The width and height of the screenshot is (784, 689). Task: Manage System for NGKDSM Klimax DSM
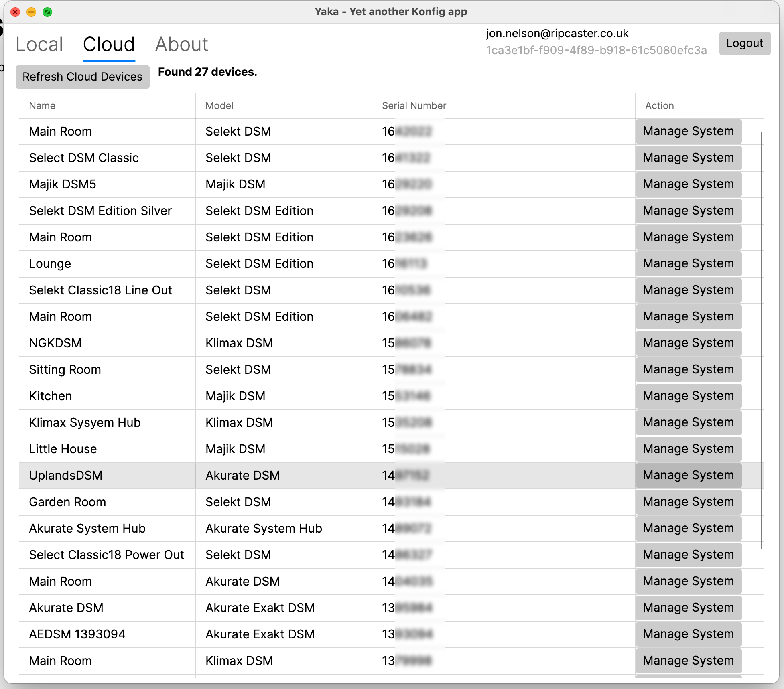click(x=688, y=343)
